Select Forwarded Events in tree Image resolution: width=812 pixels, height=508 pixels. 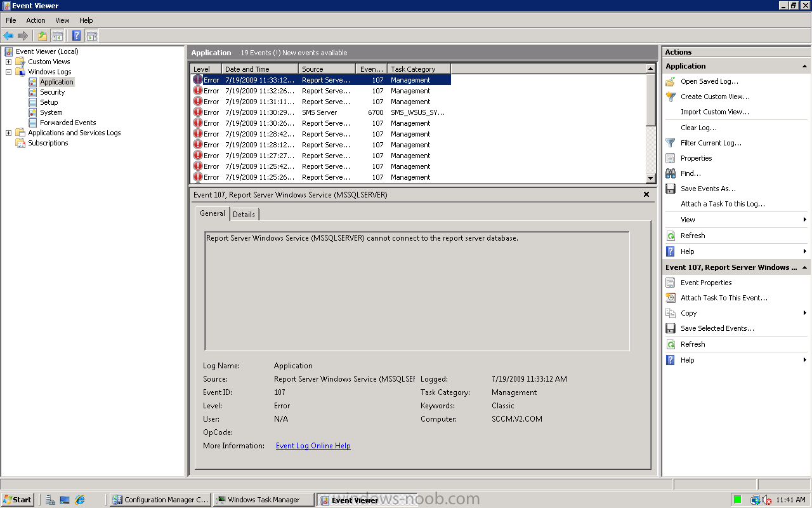tap(68, 123)
